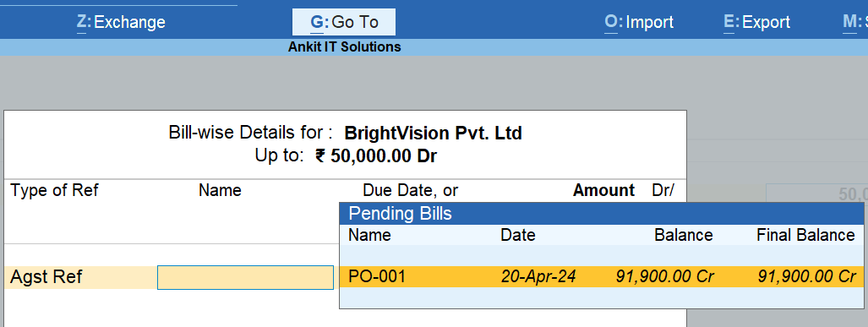Click the BrightVision Pvt. Ltd party name

tap(433, 134)
